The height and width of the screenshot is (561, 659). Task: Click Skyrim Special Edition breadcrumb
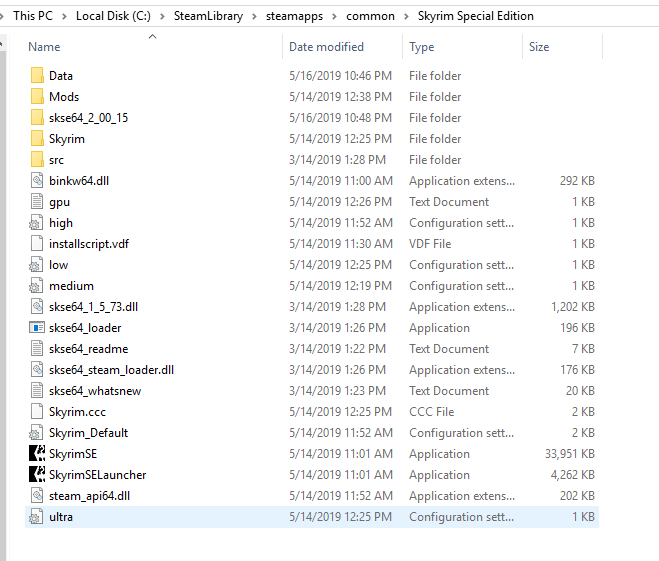pyautogui.click(x=476, y=16)
